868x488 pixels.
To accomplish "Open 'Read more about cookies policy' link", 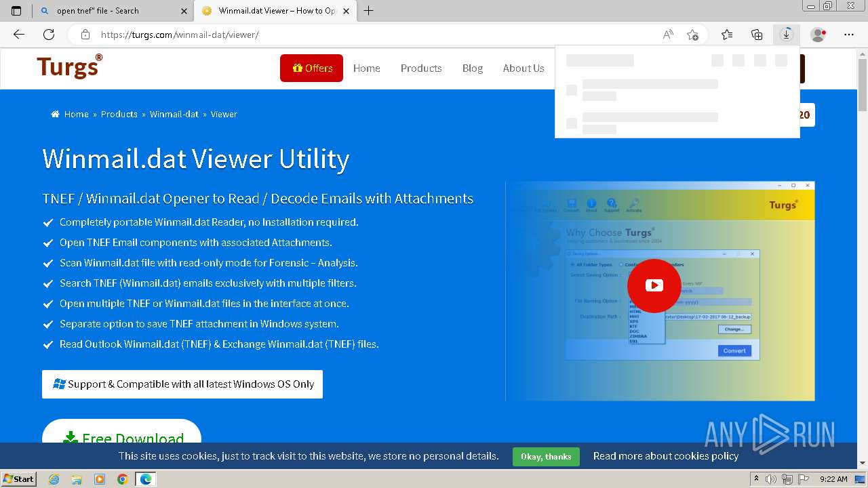I will point(666,456).
